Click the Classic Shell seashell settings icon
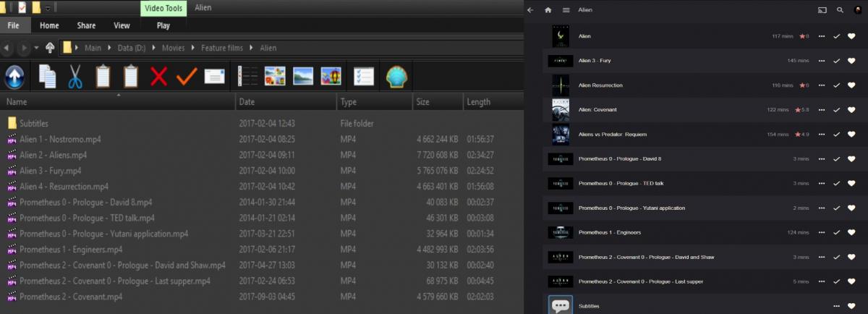Screen dimensions: 868x314 coord(396,76)
